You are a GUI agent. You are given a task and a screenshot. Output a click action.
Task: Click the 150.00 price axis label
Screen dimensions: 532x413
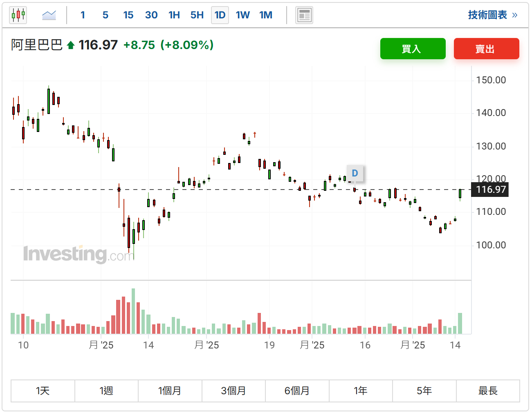tap(491, 80)
